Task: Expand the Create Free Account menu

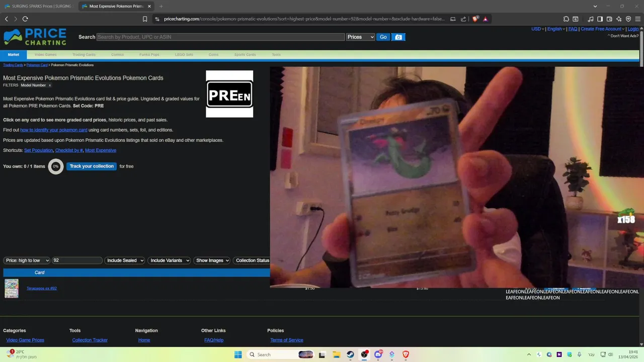Action: click(x=602, y=29)
